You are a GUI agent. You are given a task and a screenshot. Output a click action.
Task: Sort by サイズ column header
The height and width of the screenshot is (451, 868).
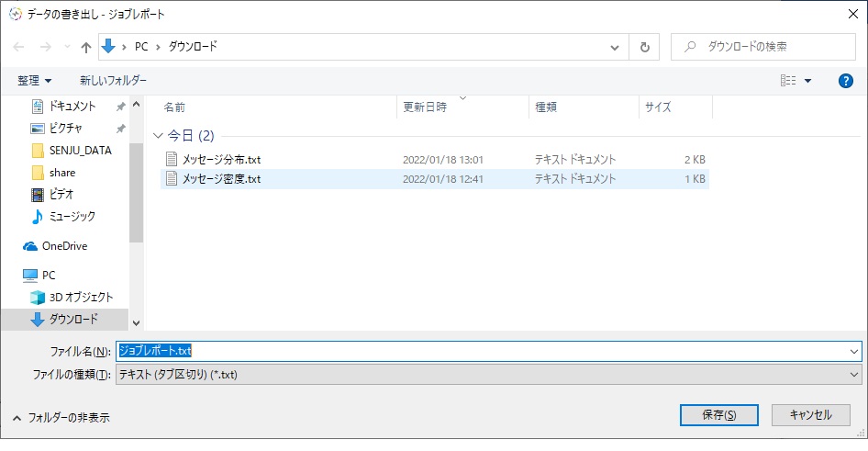point(658,107)
